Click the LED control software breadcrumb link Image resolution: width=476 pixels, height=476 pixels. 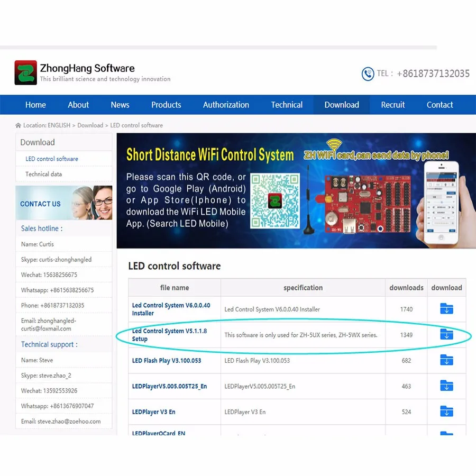(x=136, y=125)
